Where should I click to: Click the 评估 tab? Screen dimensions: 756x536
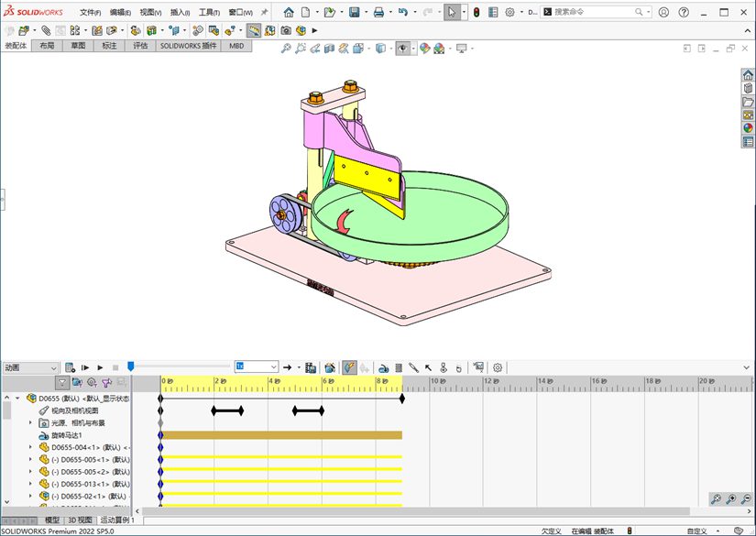[140, 46]
